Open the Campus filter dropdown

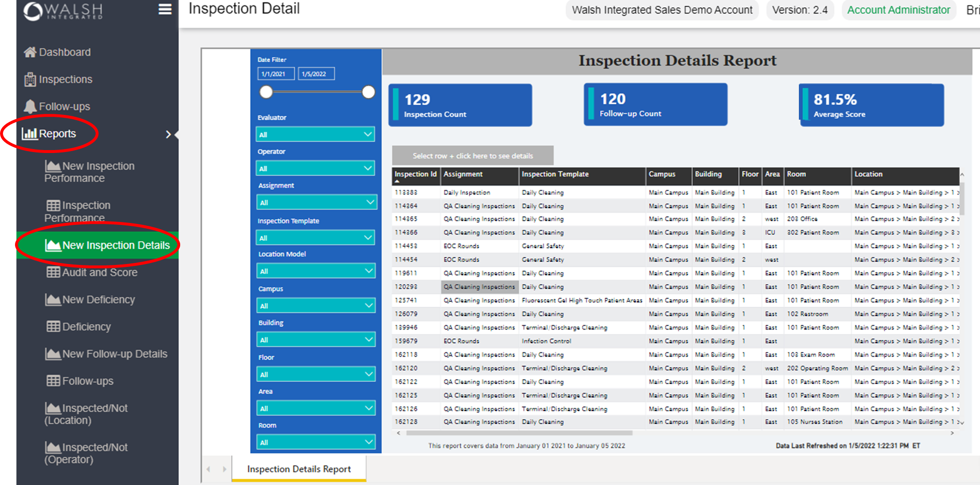[316, 305]
